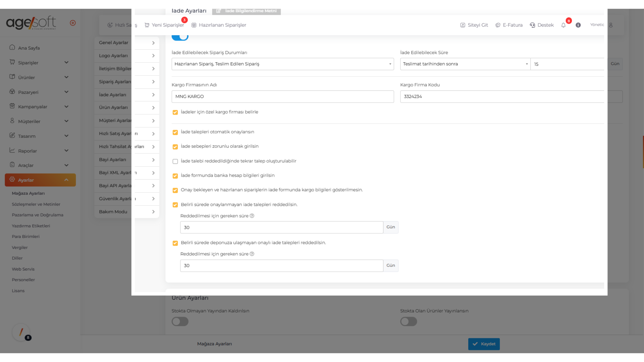Open Teslimat tarihinden sonra dropdown
The width and height of the screenshot is (644, 362).
[x=465, y=64]
